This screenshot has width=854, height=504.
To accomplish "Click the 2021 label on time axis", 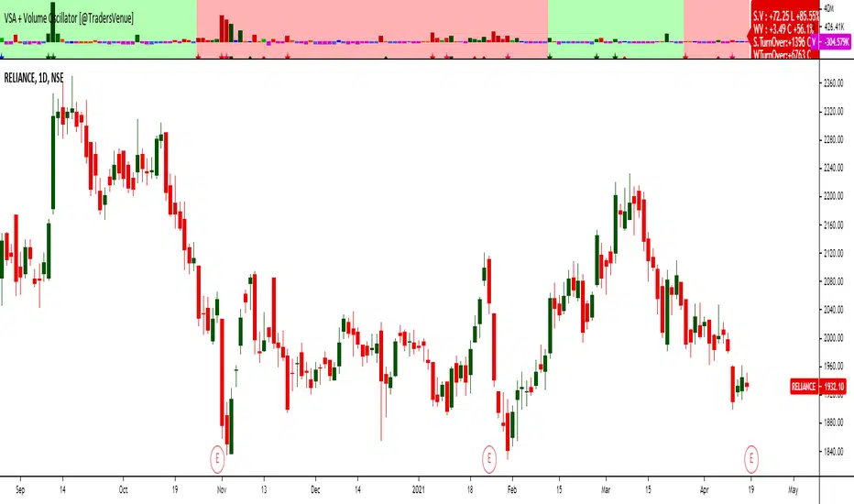I will click(418, 490).
